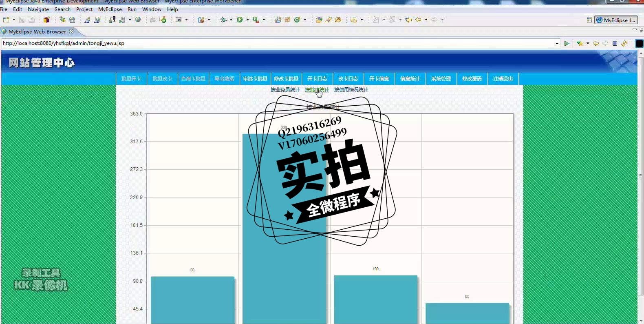
Task: Click the Debug bug toolbar icon
Action: point(223,20)
